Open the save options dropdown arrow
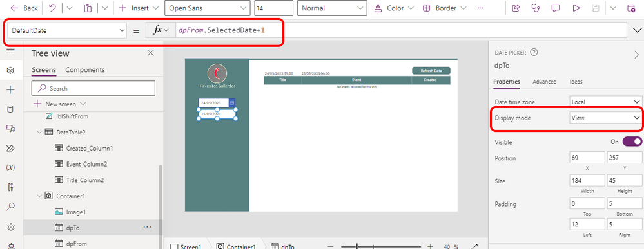Viewport: 644px width, 249px height. click(x=613, y=8)
